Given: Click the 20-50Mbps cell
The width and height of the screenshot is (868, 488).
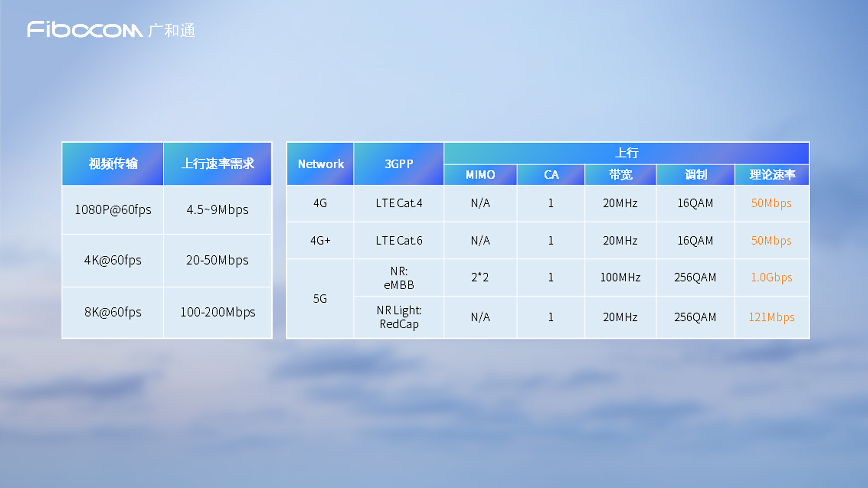Looking at the screenshot, I should pos(217,260).
